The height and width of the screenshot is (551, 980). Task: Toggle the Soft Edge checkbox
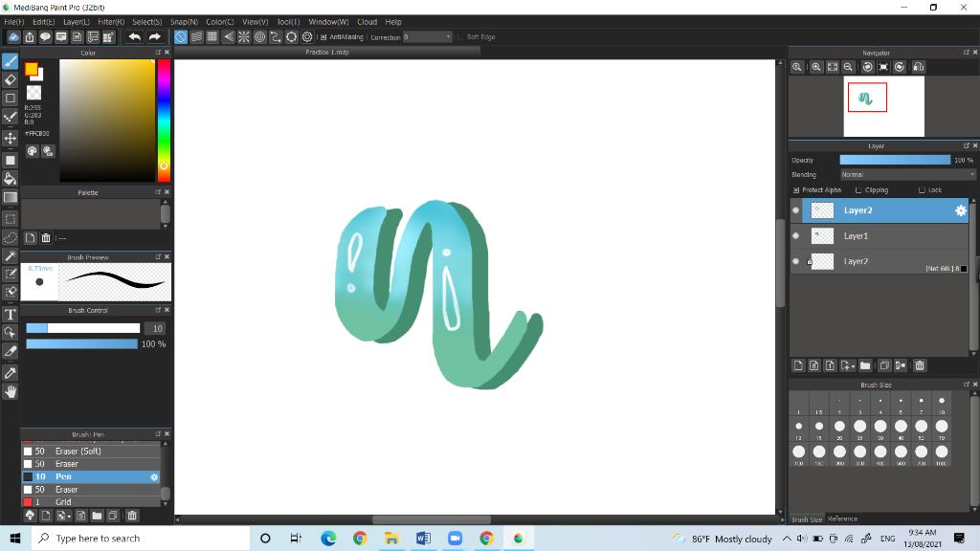[x=460, y=37]
